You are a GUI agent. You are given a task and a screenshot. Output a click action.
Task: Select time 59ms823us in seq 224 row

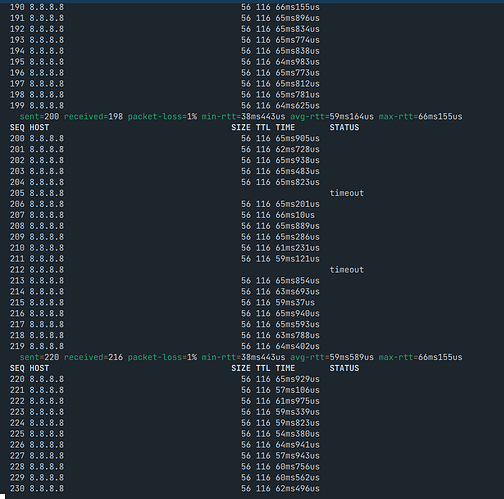coord(297,423)
